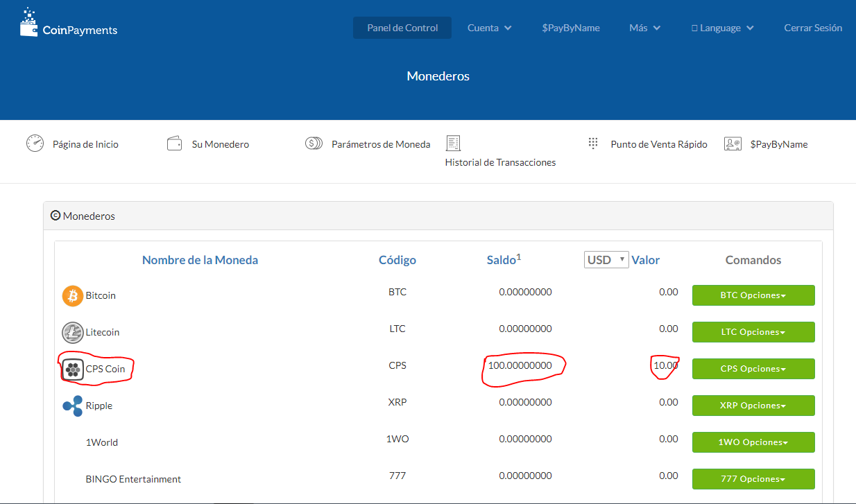The width and height of the screenshot is (856, 504).
Task: Open BTC Opciones dropdown button
Action: (753, 295)
